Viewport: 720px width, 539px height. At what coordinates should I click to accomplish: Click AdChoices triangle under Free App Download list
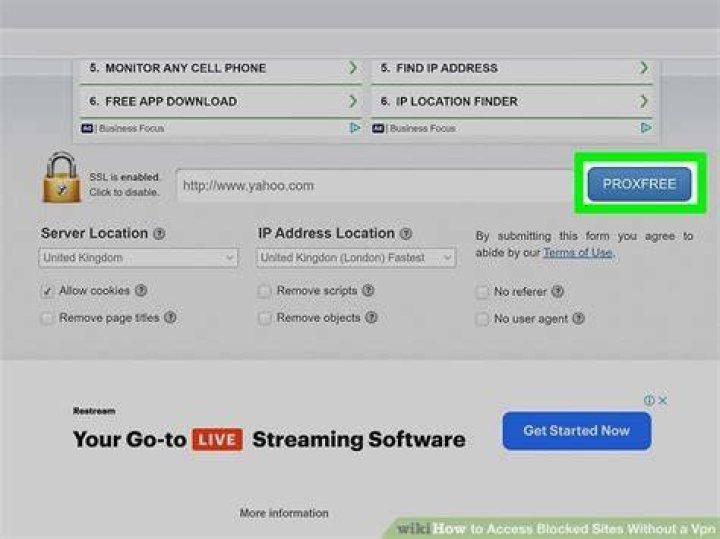click(355, 128)
